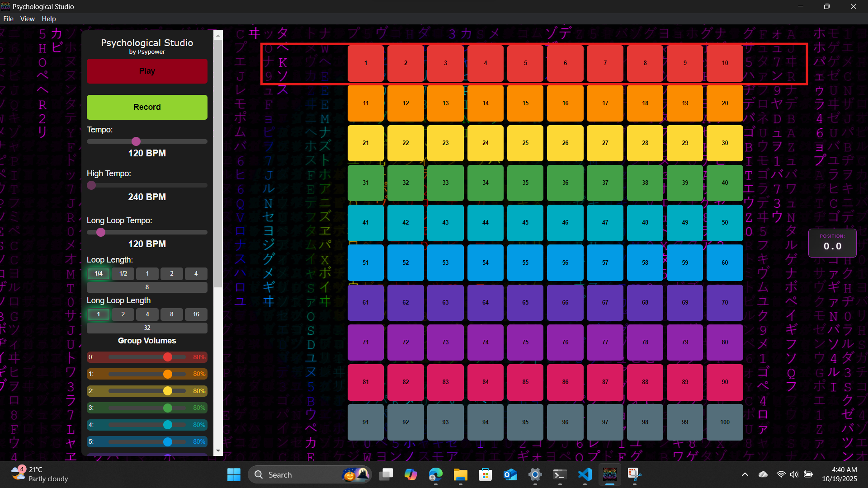This screenshot has width=868, height=488.
Task: Open Visual Studio Code from taskbar
Action: click(585, 474)
